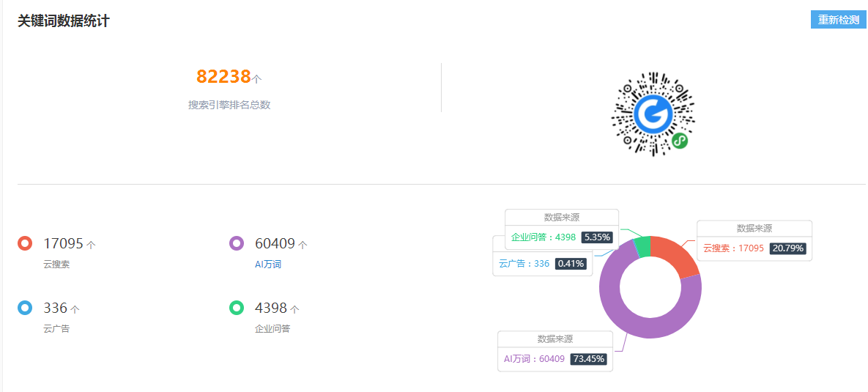Screen dimensions: 868x392
Task: Click the 云搜索：17095 chart label
Action: (x=733, y=248)
